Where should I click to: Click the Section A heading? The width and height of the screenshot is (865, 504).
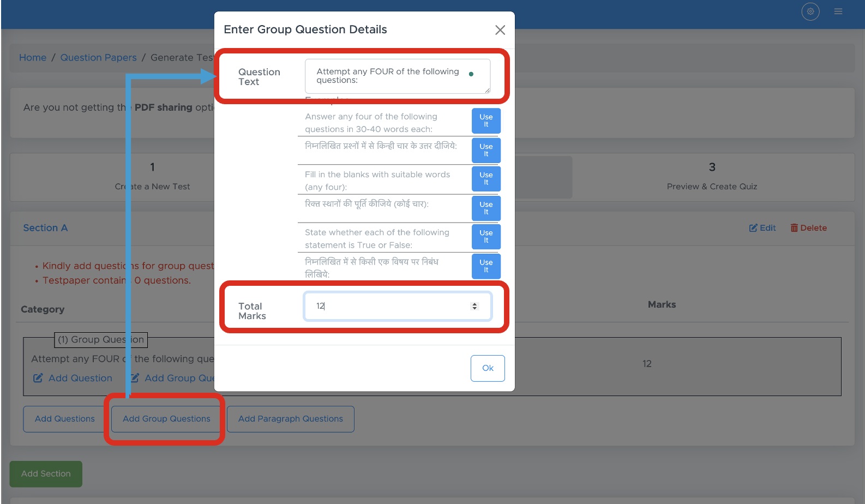click(45, 228)
